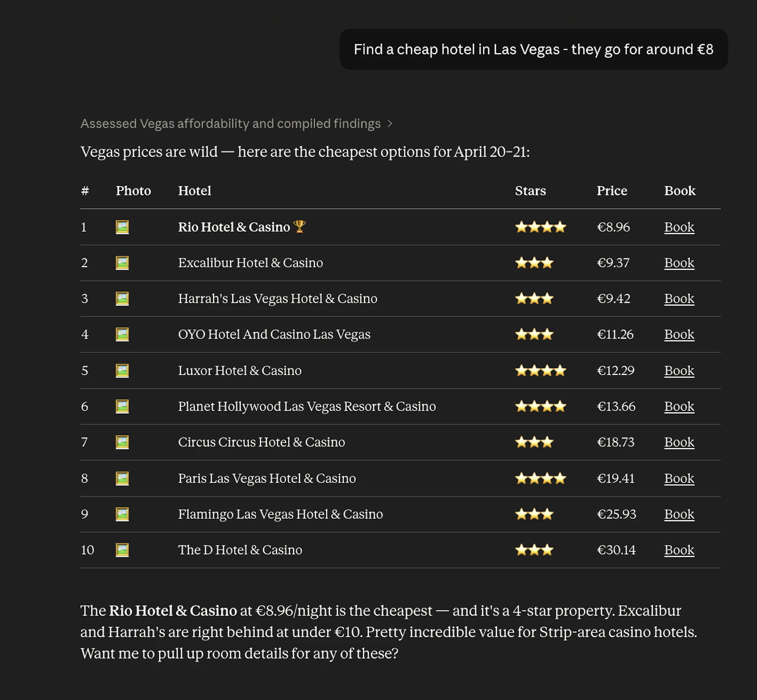Book the Paris Las Vegas Hotel
This screenshot has height=700, width=757.
(679, 478)
